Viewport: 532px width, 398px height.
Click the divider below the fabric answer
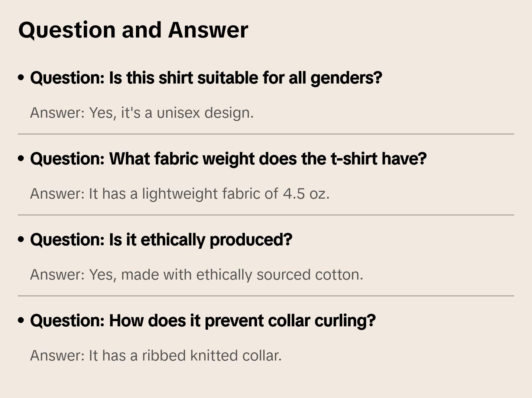click(266, 215)
